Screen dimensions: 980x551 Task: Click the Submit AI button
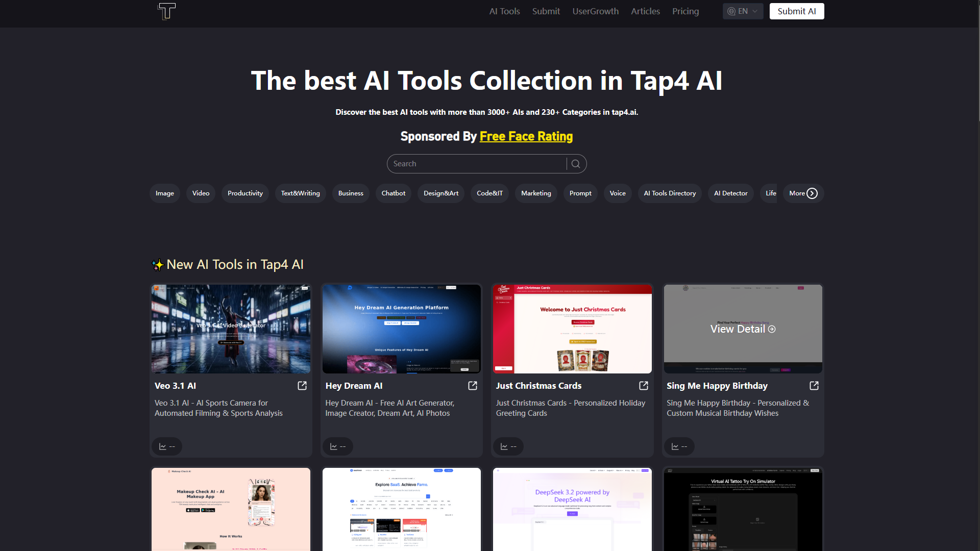click(797, 11)
